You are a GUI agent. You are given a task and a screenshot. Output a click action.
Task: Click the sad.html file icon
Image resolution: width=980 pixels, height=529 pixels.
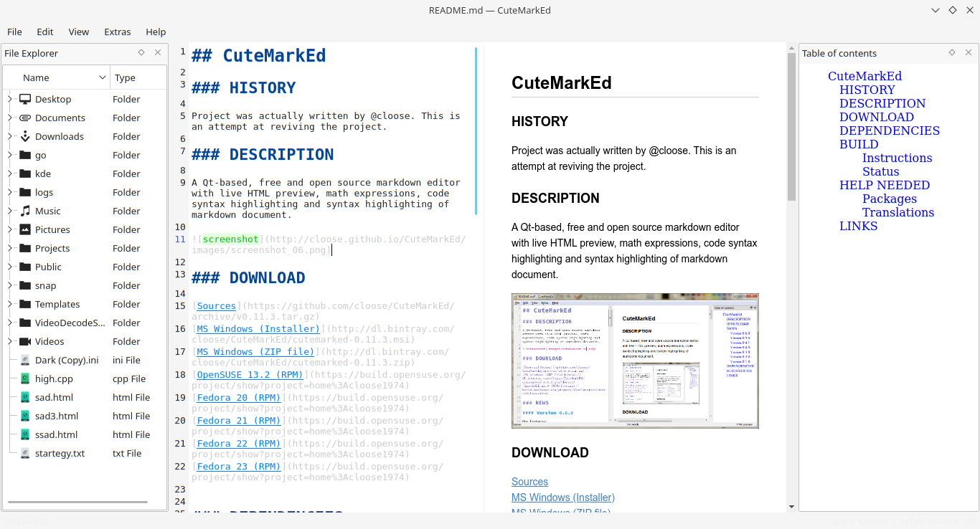pyautogui.click(x=25, y=397)
